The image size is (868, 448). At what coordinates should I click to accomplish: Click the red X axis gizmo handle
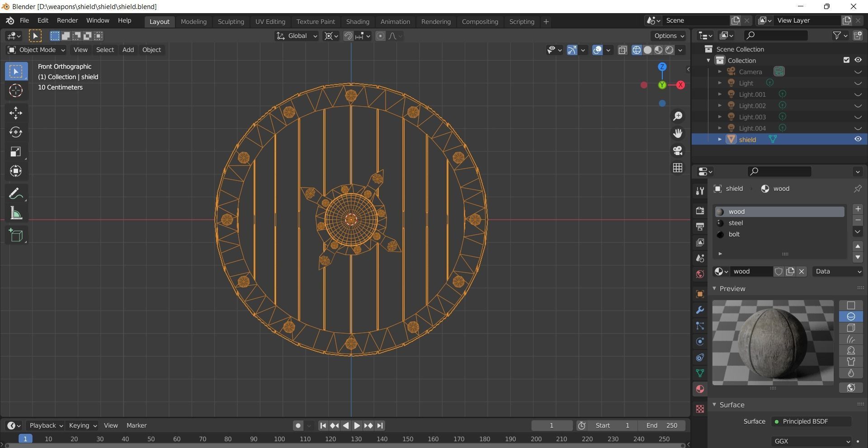(680, 85)
